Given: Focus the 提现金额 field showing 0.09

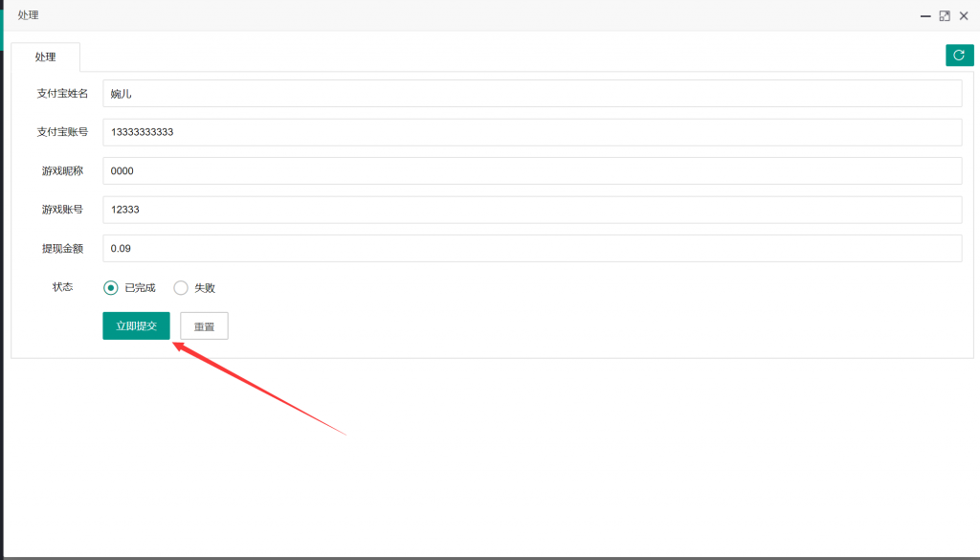Looking at the screenshot, I should click(x=532, y=248).
